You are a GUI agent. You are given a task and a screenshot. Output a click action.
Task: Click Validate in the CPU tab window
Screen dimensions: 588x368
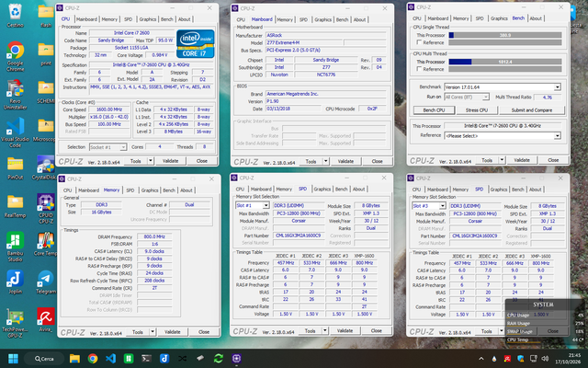pos(170,161)
